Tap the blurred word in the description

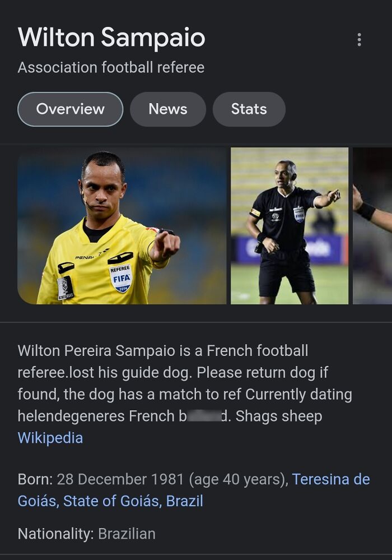click(x=204, y=416)
